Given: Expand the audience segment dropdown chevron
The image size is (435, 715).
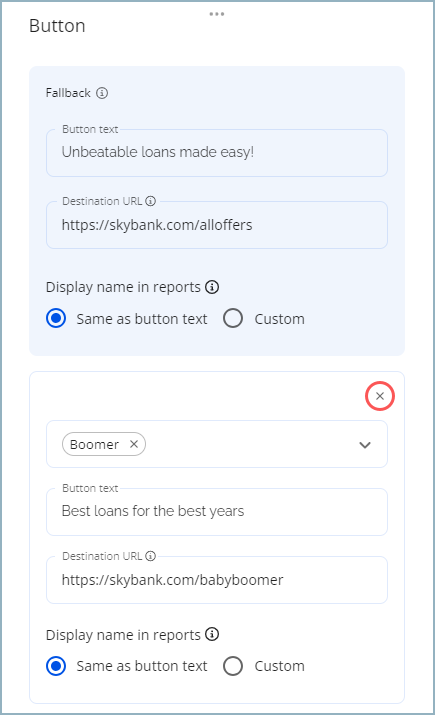Looking at the screenshot, I should [365, 445].
